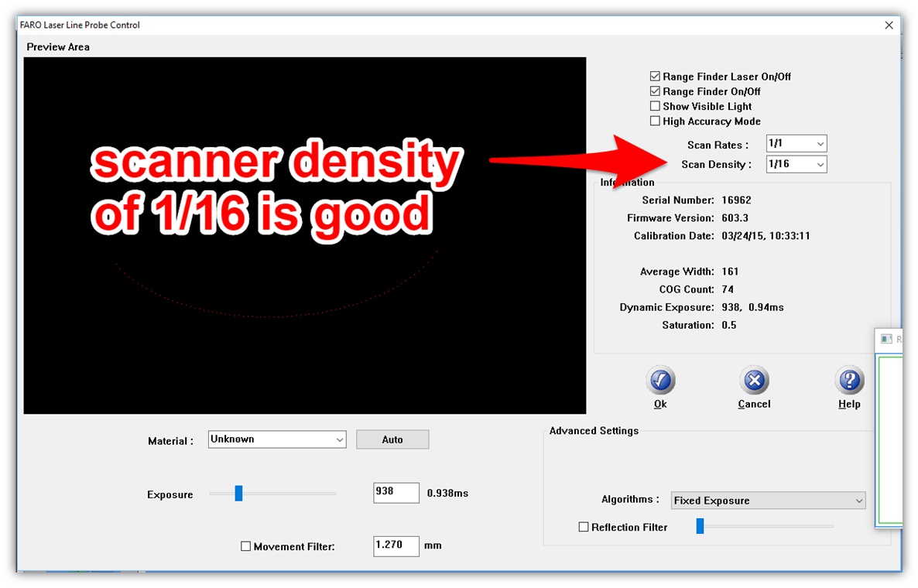Click the Exposure slider handle
Image resolution: width=918 pixels, height=588 pixels.
pyautogui.click(x=238, y=494)
